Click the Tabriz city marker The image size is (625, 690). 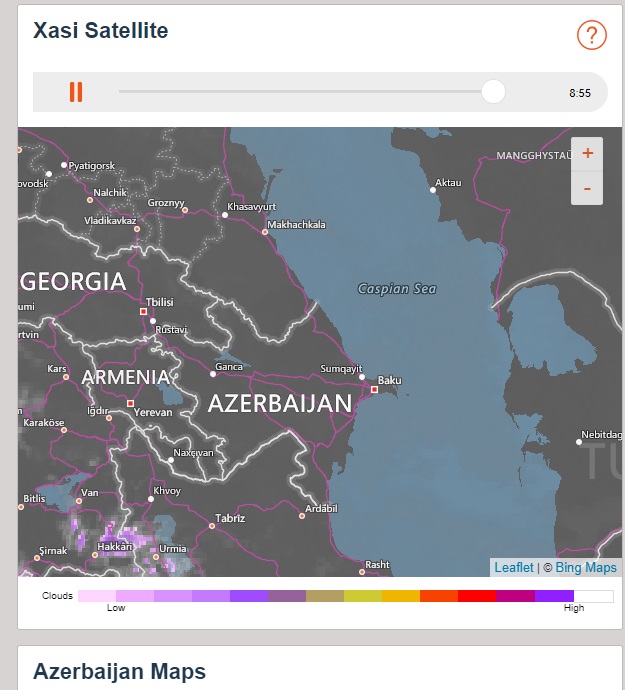tap(212, 526)
